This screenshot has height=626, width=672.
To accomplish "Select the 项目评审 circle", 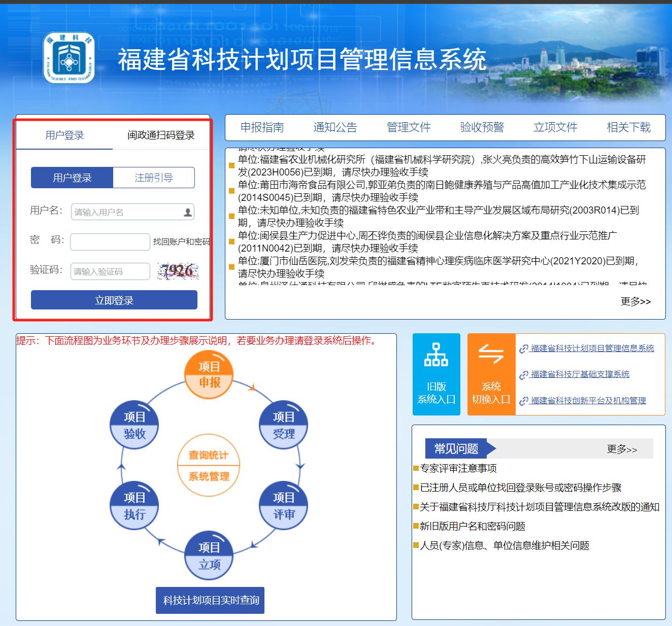I will click(284, 506).
